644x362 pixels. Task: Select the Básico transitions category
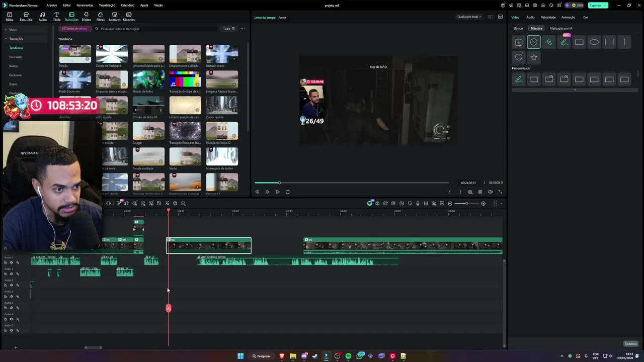14,66
